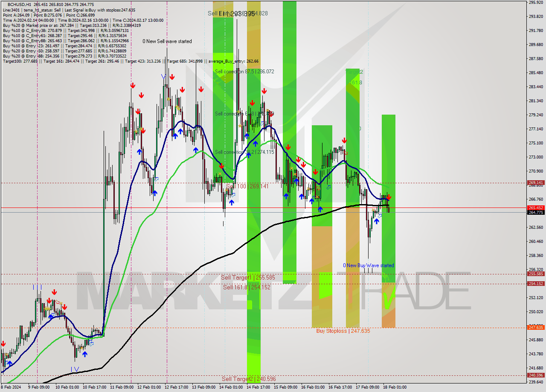Click the 273.000 level on price scale
Screen dimensions: 546x392
coord(536,157)
